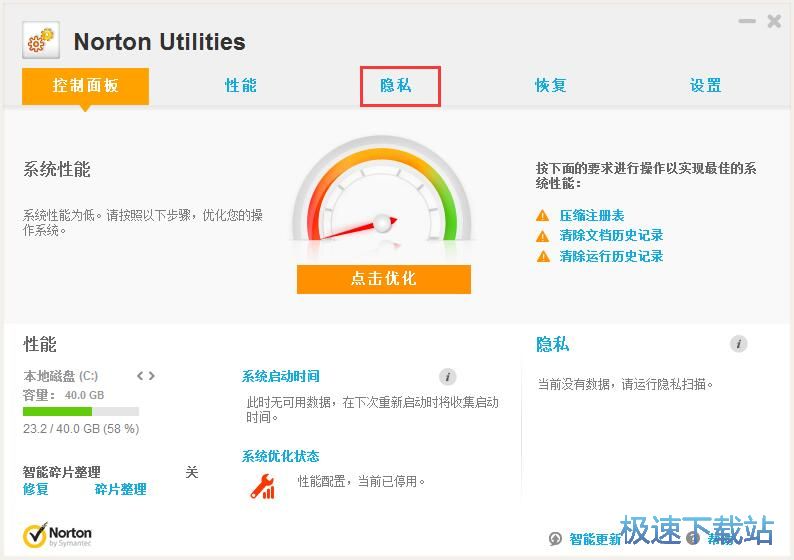This screenshot has height=560, width=794.
Task: Click the Norton by Symantec logo
Action: pyautogui.click(x=57, y=536)
